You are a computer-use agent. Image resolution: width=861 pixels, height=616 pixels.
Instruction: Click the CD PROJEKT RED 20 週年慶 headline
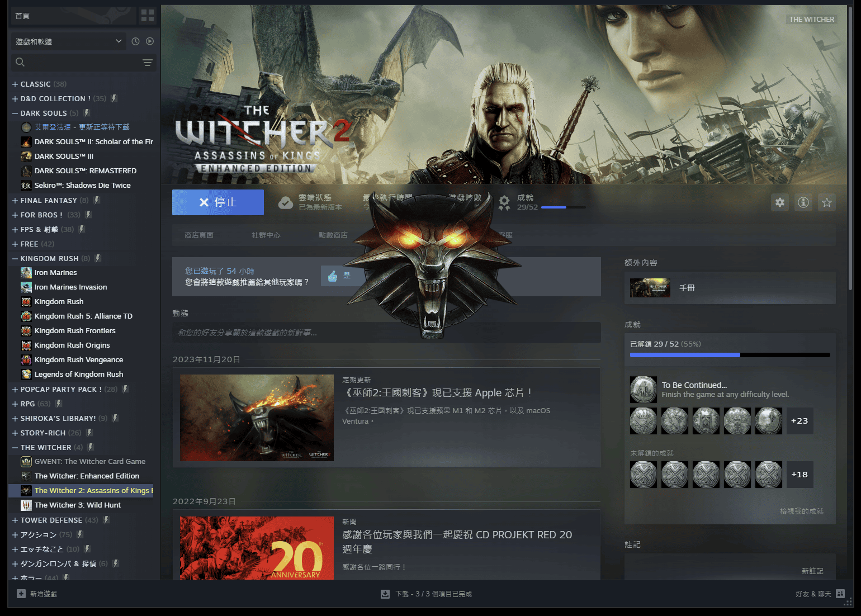click(457, 542)
